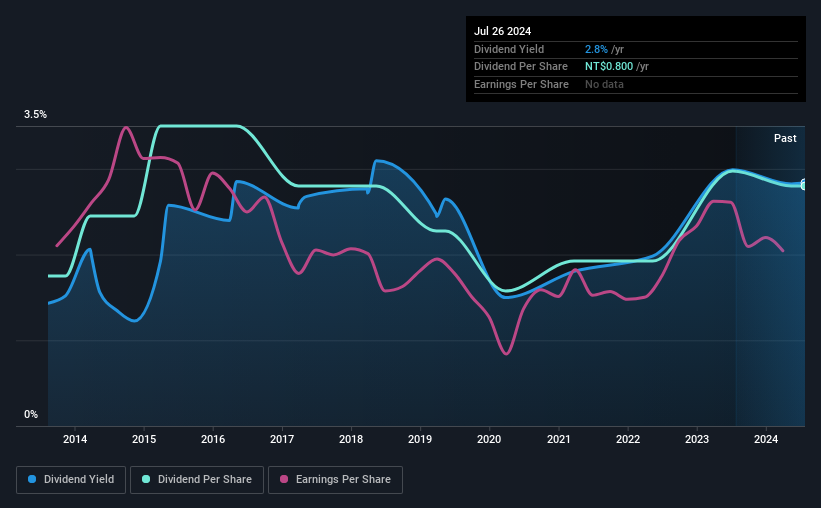Click the 2019 x-axis label

pos(420,439)
